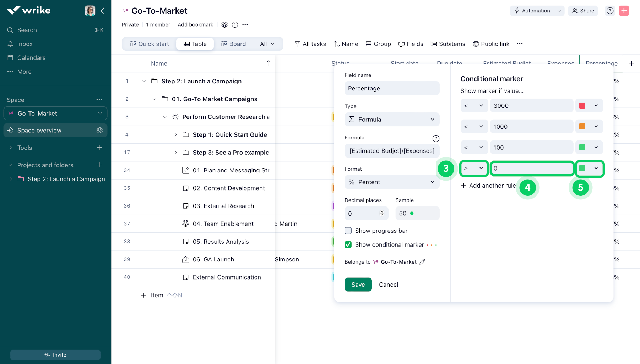This screenshot has height=364, width=640.
Task: Open the Inbox bell icon
Action: (x=10, y=44)
